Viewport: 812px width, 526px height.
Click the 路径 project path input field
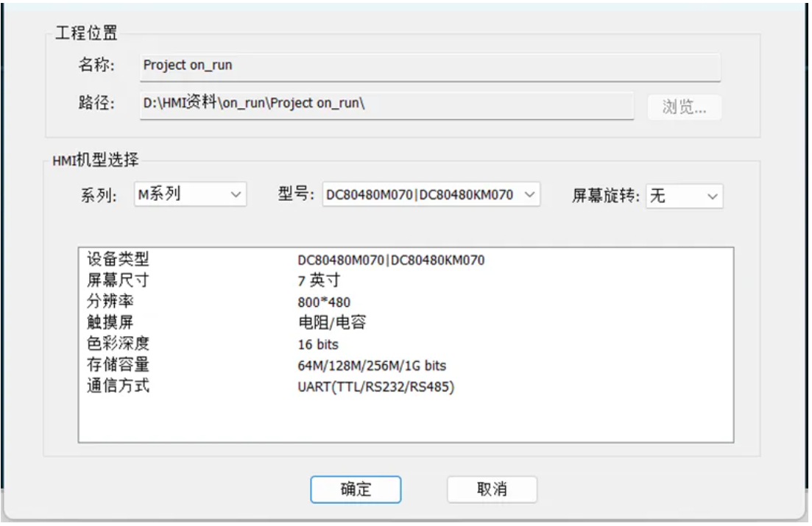pos(386,106)
